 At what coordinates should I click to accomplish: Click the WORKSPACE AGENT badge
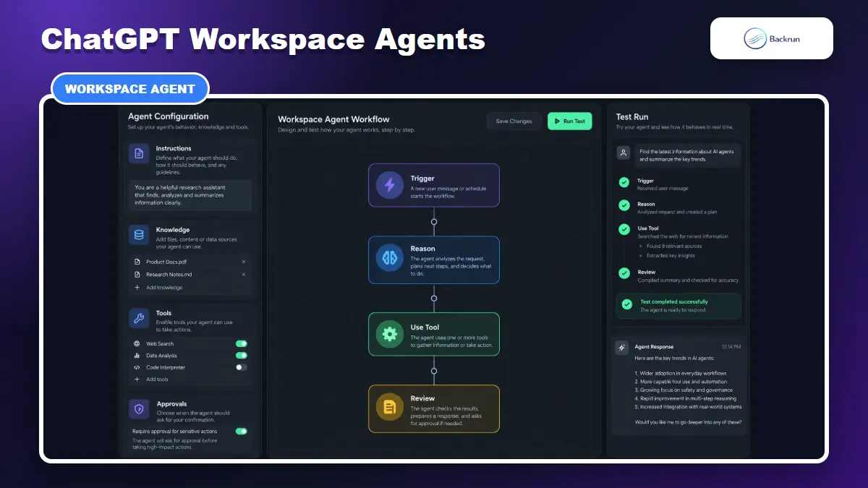[130, 89]
